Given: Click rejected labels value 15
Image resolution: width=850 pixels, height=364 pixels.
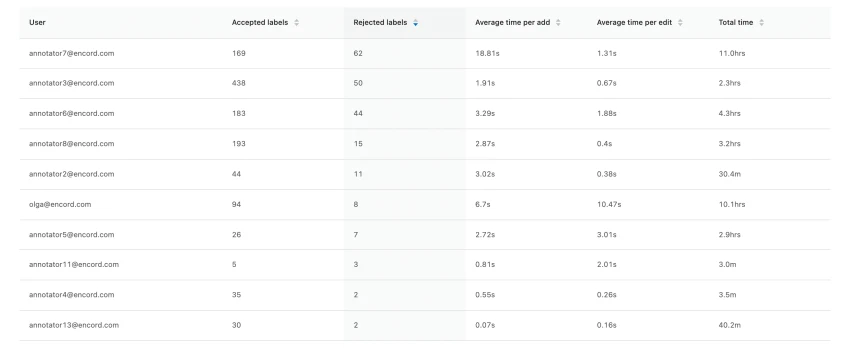Looking at the screenshot, I should click(x=358, y=144).
